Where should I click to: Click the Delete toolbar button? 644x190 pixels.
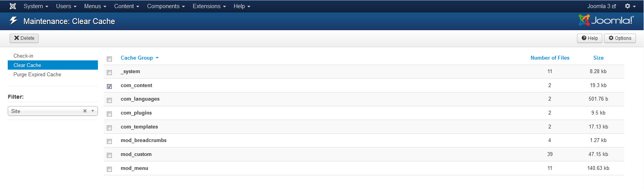[x=24, y=38]
